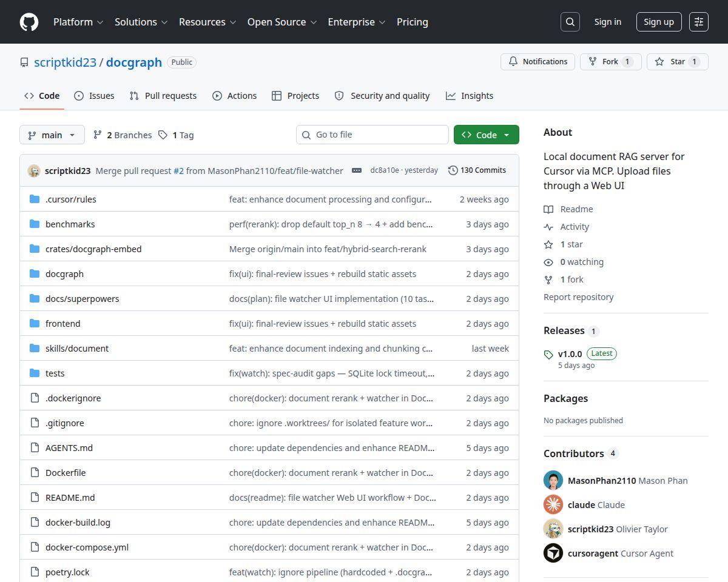Image resolution: width=728 pixels, height=582 pixels.
Task: Open the docgraph repository link
Action: 134,62
